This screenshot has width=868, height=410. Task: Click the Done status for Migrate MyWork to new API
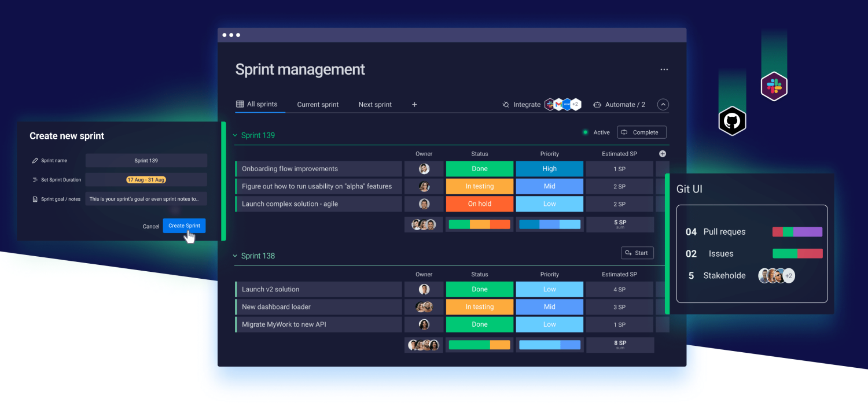click(480, 324)
